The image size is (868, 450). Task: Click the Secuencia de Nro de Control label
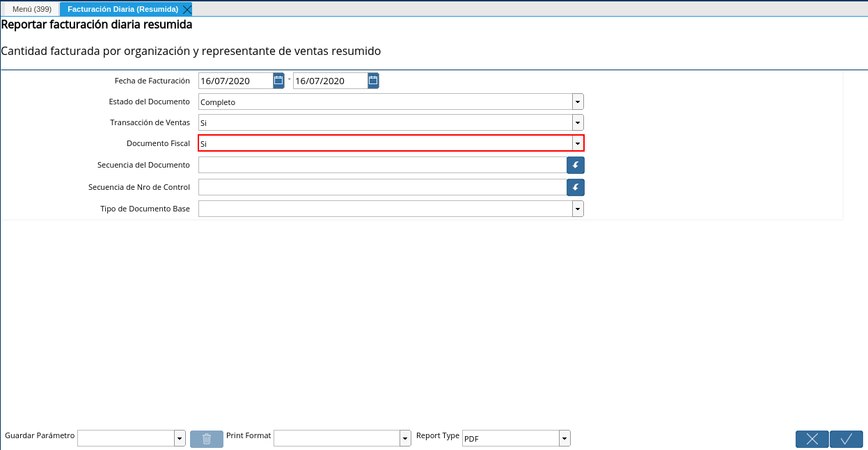point(139,187)
